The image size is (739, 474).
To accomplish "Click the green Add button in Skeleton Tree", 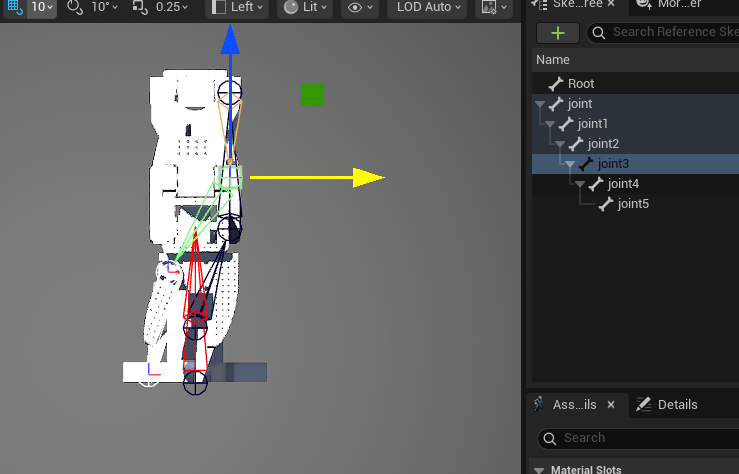I will 558,33.
